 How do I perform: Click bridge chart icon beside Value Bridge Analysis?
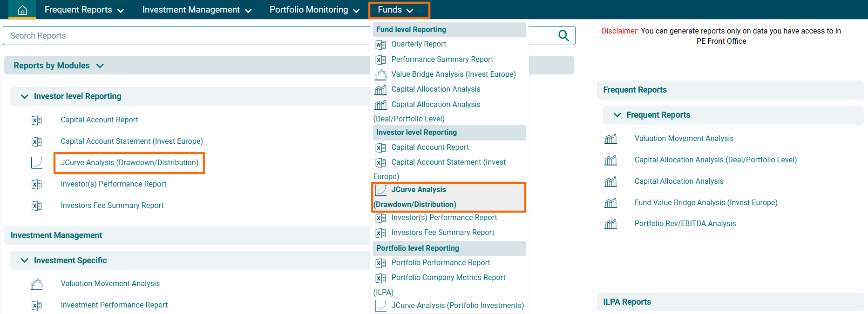380,74
